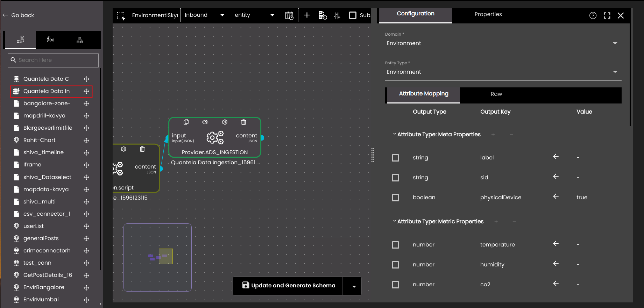Open the entity dropdown
The height and width of the screenshot is (308, 644).
[x=255, y=15]
